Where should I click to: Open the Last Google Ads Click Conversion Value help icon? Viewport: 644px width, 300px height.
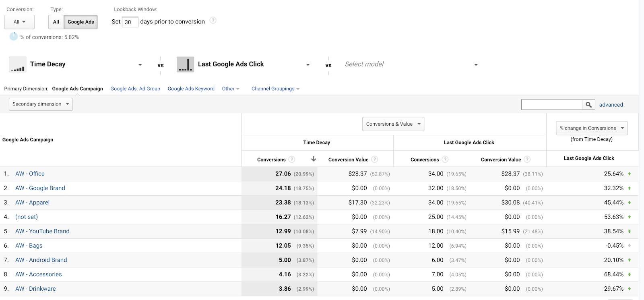(527, 159)
